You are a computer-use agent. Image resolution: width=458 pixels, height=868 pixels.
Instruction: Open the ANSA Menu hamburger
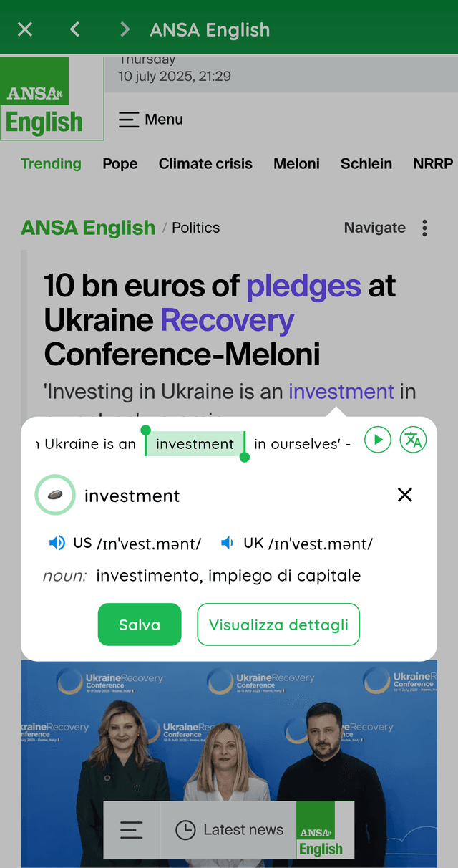[151, 120]
